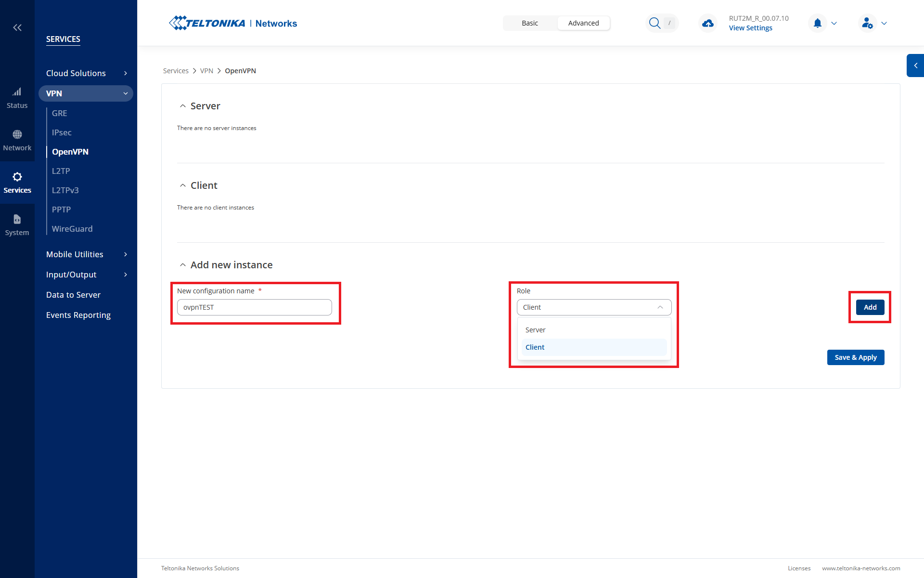
Task: Choose Server from the Role dropdown
Action: (536, 330)
